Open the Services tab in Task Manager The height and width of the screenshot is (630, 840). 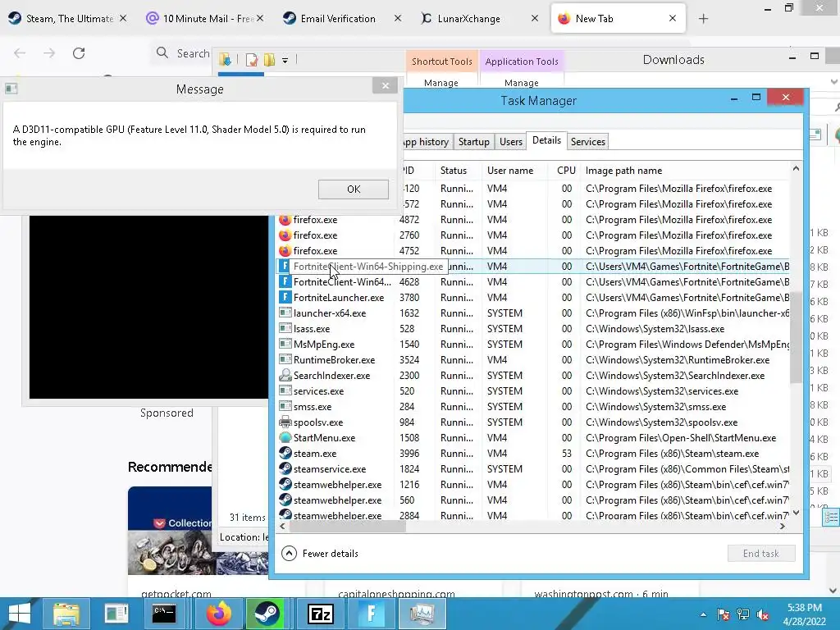click(587, 142)
